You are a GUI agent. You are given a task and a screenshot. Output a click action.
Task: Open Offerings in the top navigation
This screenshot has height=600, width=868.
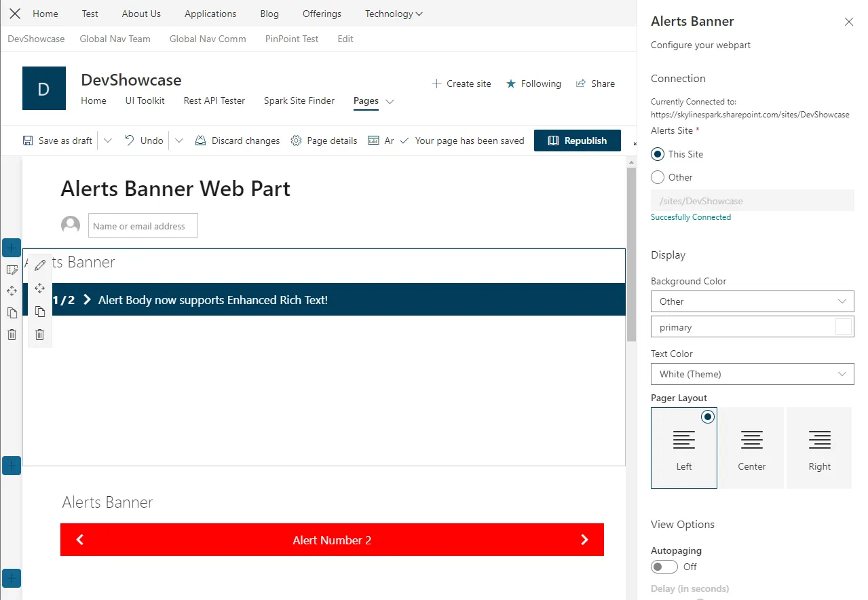(x=322, y=14)
